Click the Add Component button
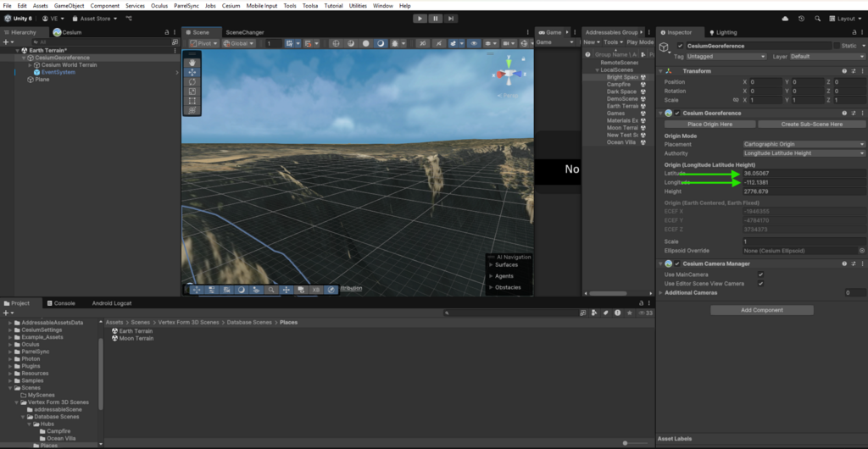The height and width of the screenshot is (449, 868). (761, 310)
